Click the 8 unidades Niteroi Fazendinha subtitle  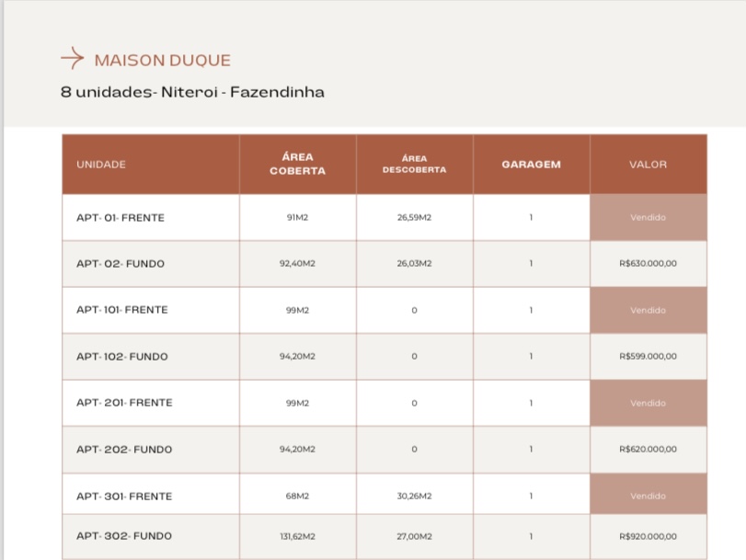point(192,92)
